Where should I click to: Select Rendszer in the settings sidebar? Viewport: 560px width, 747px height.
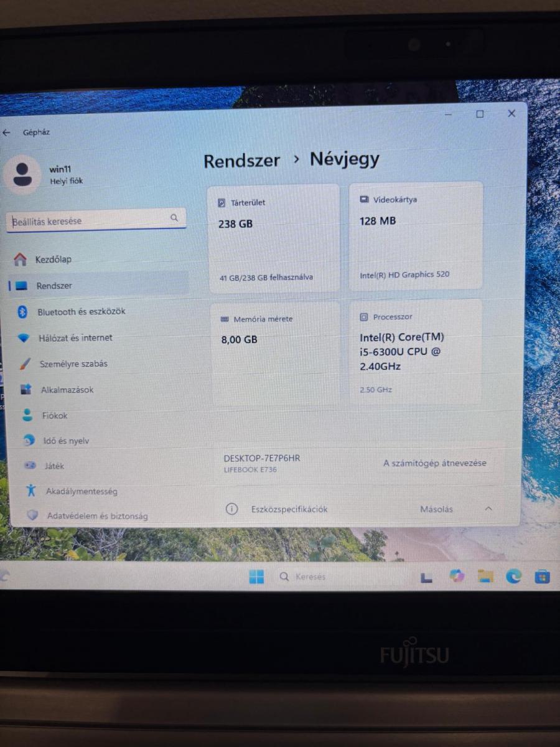(x=100, y=286)
